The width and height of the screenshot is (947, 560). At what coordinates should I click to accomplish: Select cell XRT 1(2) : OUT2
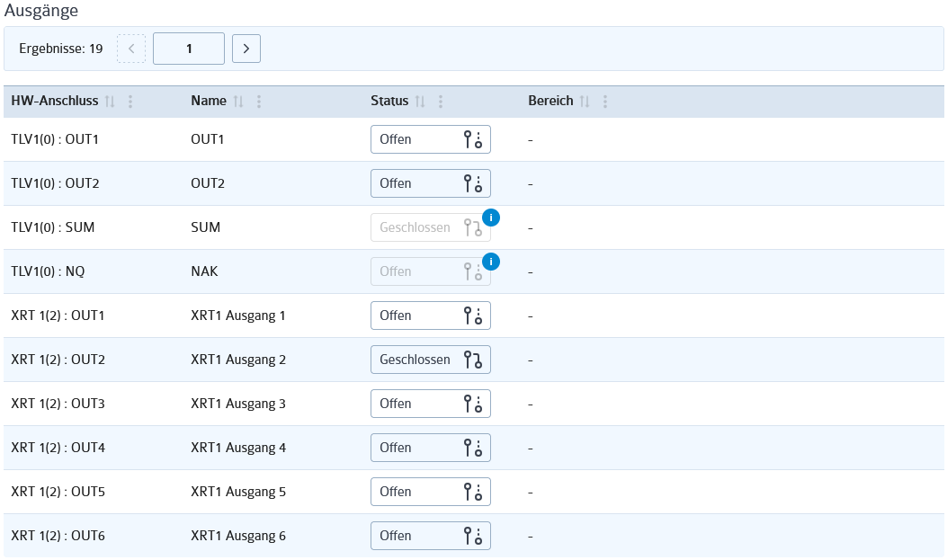pos(58,360)
